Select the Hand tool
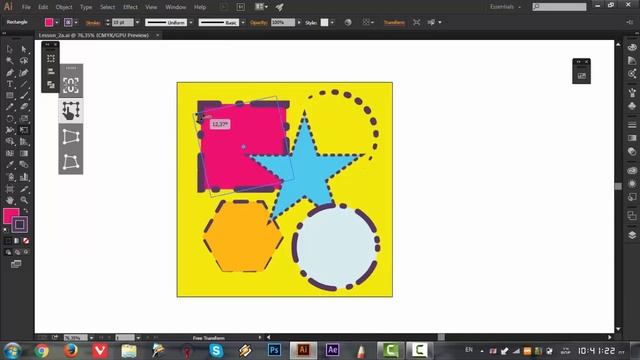Image resolution: width=640 pixels, height=360 pixels. coord(9,200)
